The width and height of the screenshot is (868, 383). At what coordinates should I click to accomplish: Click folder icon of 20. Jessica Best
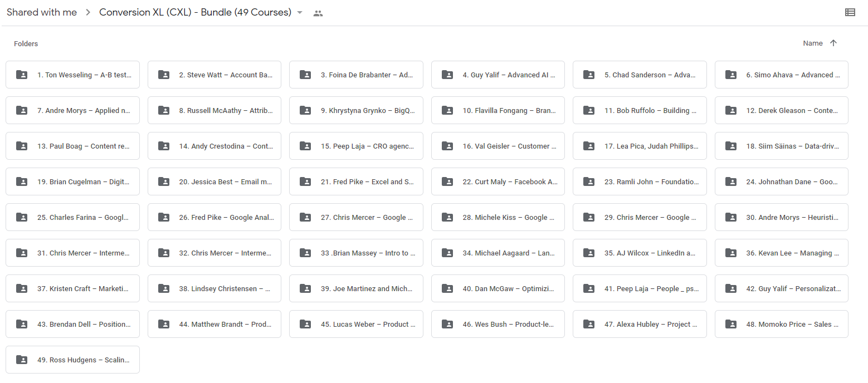click(x=164, y=181)
